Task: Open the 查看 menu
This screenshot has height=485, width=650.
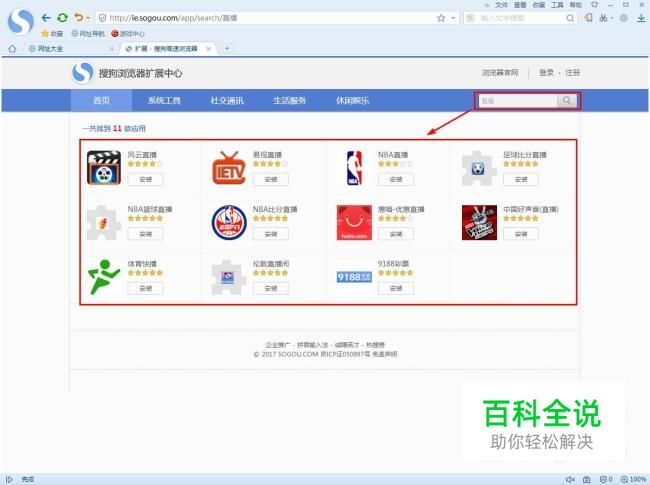Action: 520,5
